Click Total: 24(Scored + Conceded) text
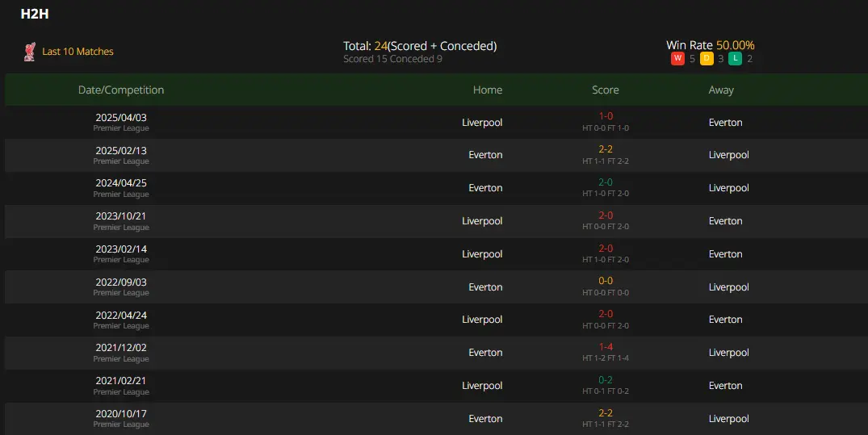 pyautogui.click(x=420, y=46)
